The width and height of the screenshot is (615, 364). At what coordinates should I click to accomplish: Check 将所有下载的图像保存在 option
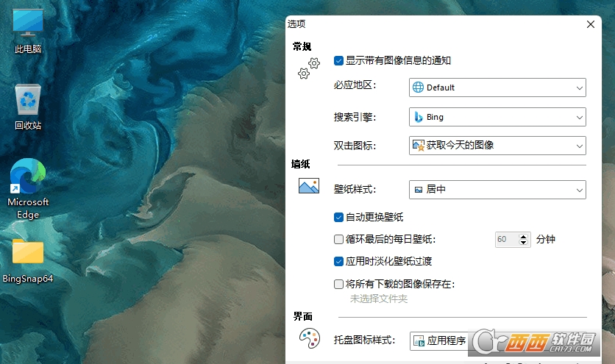click(x=338, y=283)
